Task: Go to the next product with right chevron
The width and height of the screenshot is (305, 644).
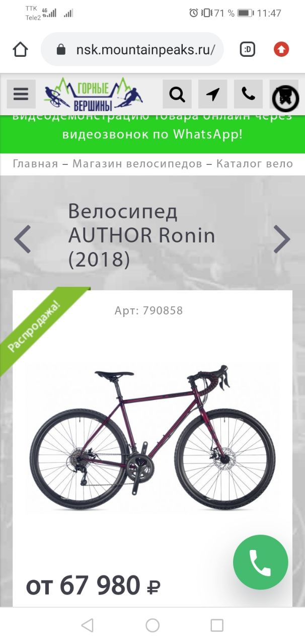Action: [282, 239]
